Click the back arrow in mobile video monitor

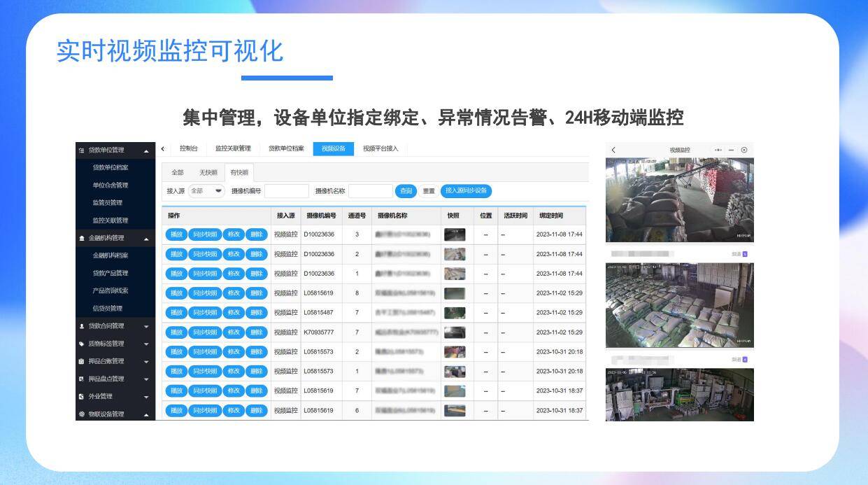(x=613, y=150)
